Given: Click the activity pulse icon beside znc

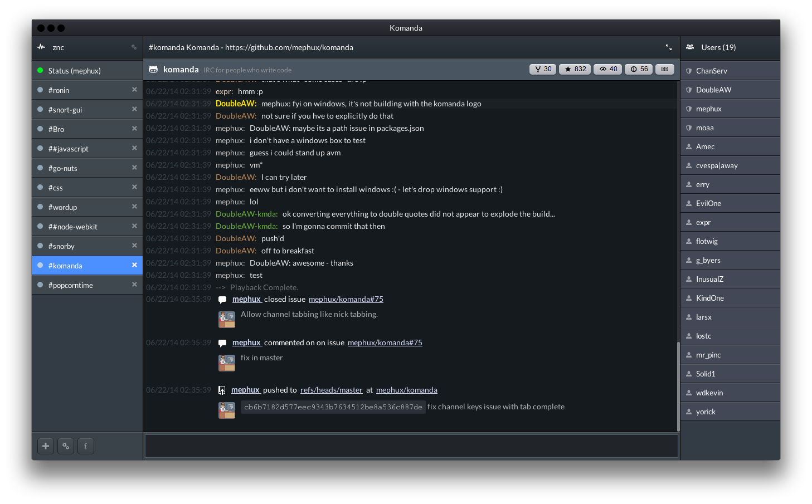Looking at the screenshot, I should [x=41, y=47].
